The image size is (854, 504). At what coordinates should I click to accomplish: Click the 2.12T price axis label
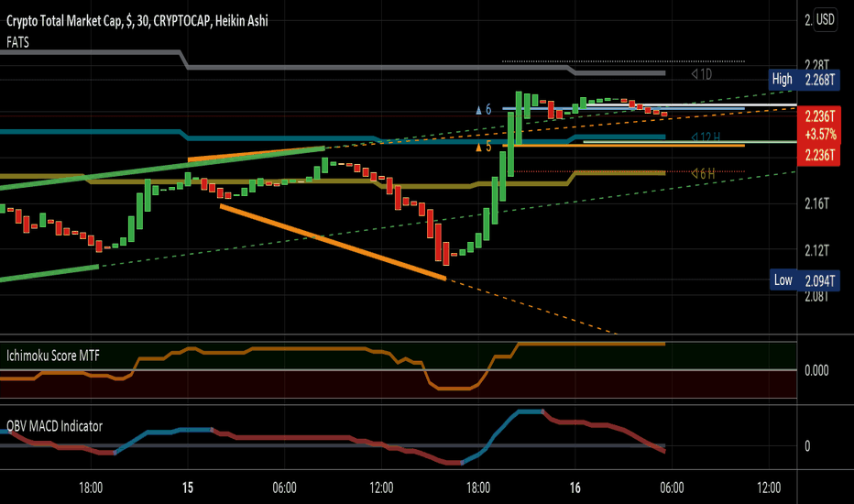pyautogui.click(x=816, y=251)
